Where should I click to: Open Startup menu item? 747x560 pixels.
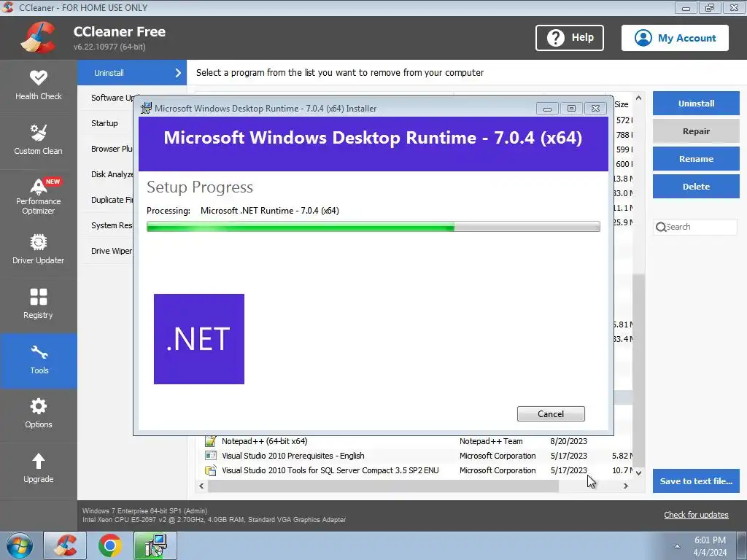[x=104, y=123]
